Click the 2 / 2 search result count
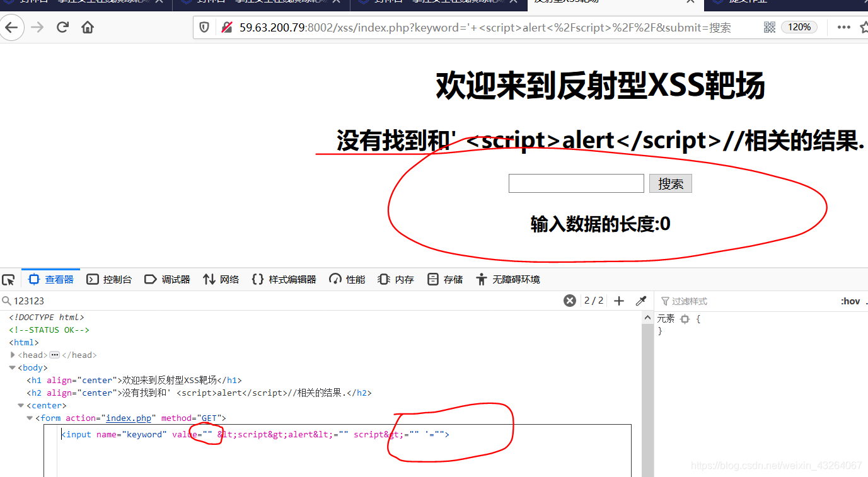The width and height of the screenshot is (868, 477). 594,301
